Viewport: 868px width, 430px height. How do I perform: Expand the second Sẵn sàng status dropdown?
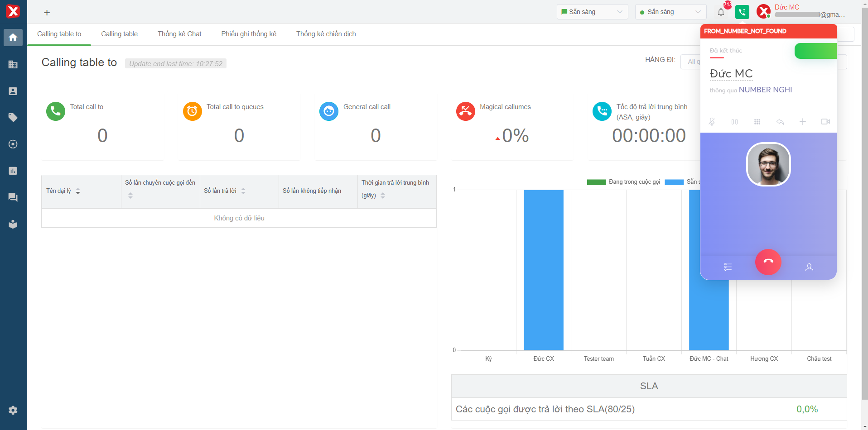(670, 12)
